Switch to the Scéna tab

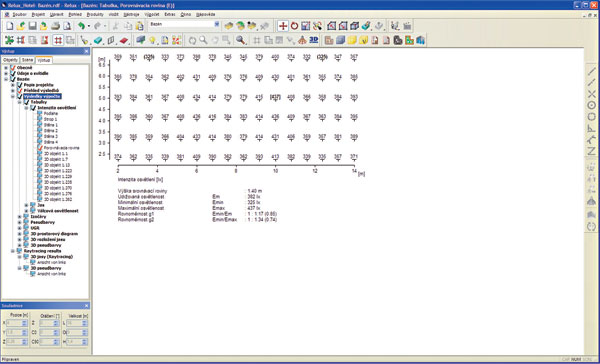pos(27,60)
